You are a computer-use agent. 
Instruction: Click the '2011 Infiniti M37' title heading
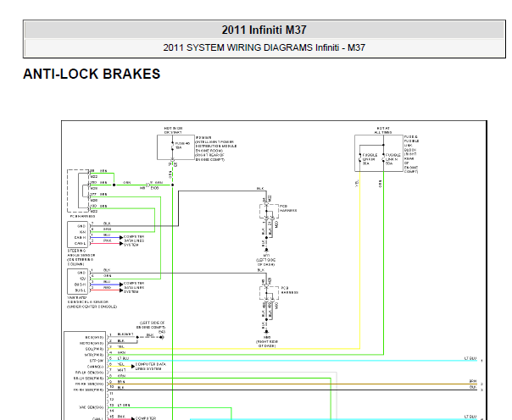tap(264, 30)
